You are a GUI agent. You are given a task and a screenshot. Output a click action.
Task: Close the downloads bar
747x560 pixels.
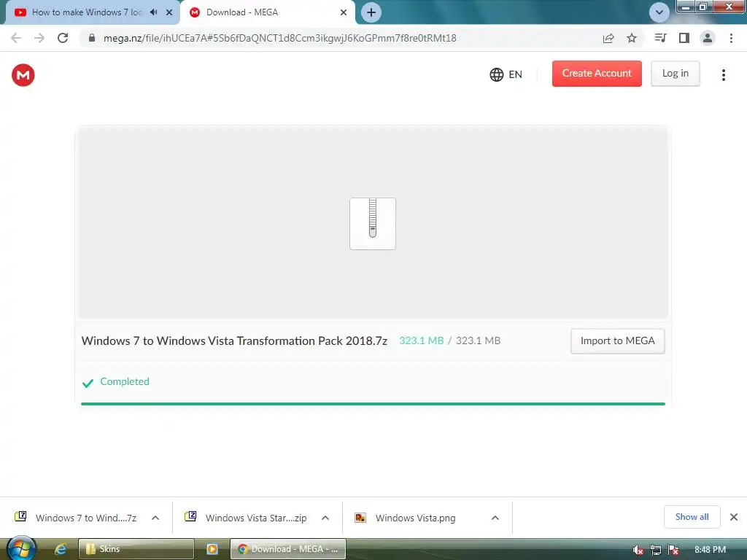click(x=734, y=517)
